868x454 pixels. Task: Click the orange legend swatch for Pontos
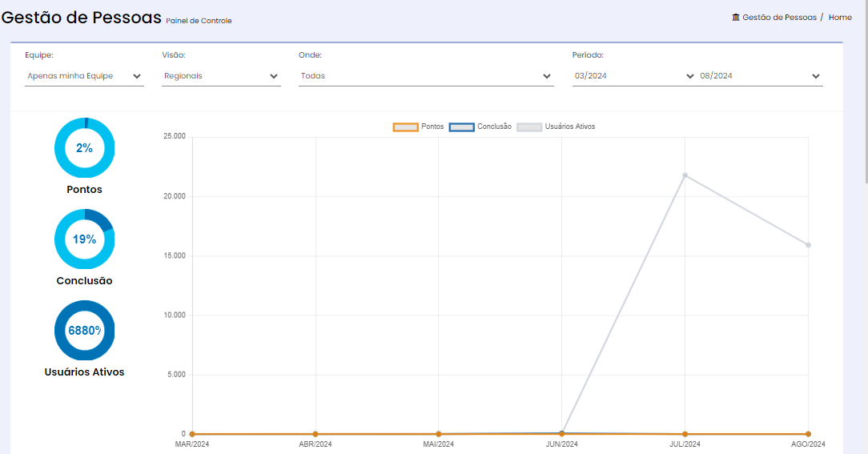[x=405, y=127]
